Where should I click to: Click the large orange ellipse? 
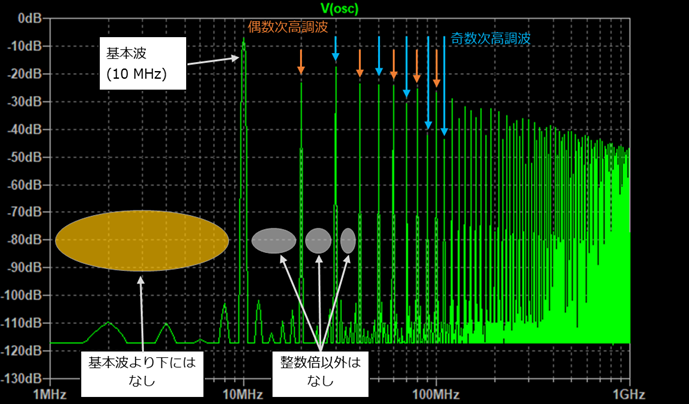point(142,240)
